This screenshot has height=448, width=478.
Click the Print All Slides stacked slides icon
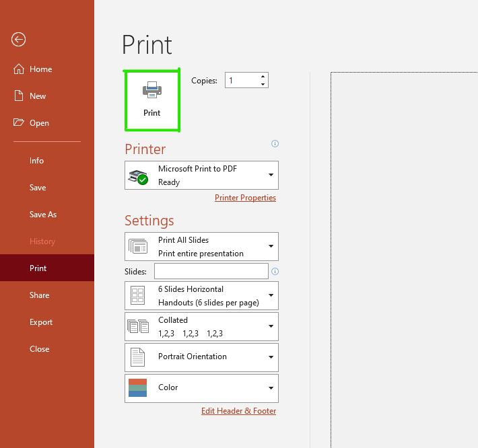click(138, 246)
